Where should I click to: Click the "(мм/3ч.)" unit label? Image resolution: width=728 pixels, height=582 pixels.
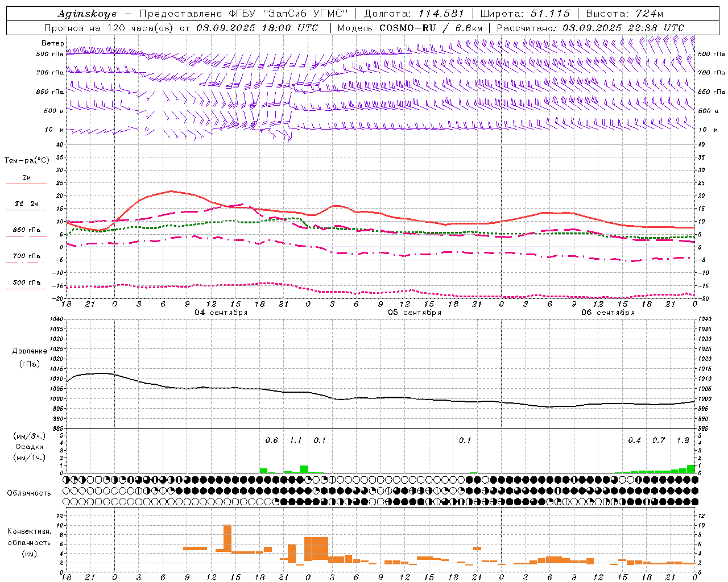pyautogui.click(x=29, y=436)
